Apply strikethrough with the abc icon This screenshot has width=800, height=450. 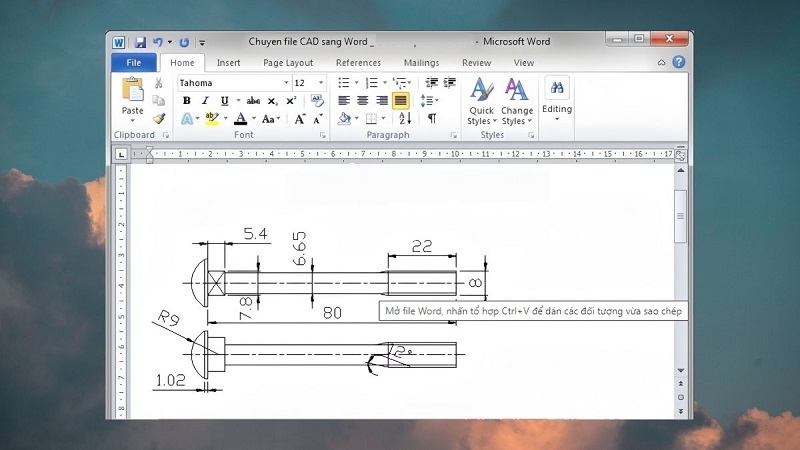click(x=253, y=101)
